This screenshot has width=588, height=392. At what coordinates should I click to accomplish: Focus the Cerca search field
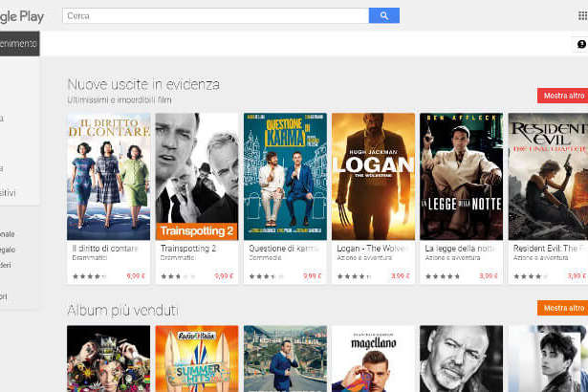click(216, 15)
